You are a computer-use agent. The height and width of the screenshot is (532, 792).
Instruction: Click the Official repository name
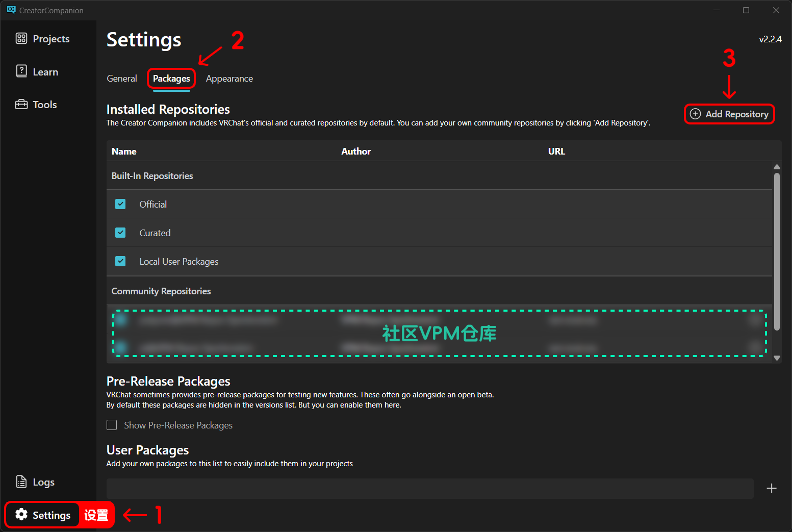click(153, 205)
